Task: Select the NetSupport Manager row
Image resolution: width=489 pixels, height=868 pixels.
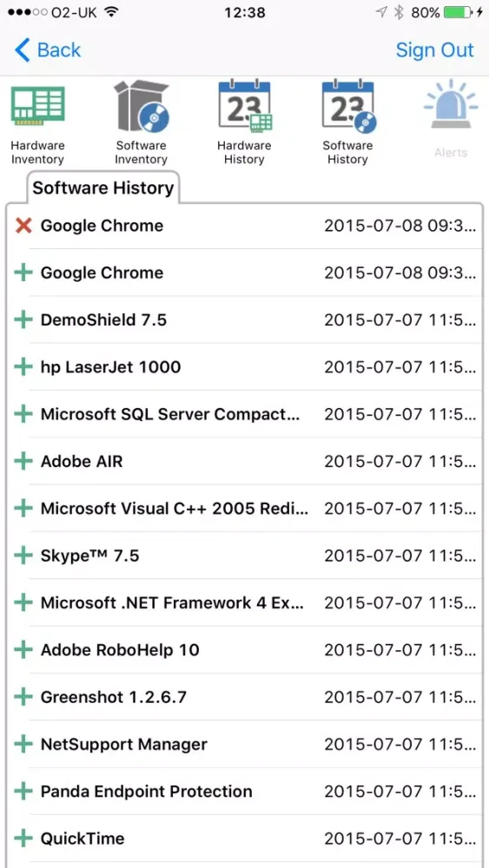Action: pyautogui.click(x=244, y=744)
